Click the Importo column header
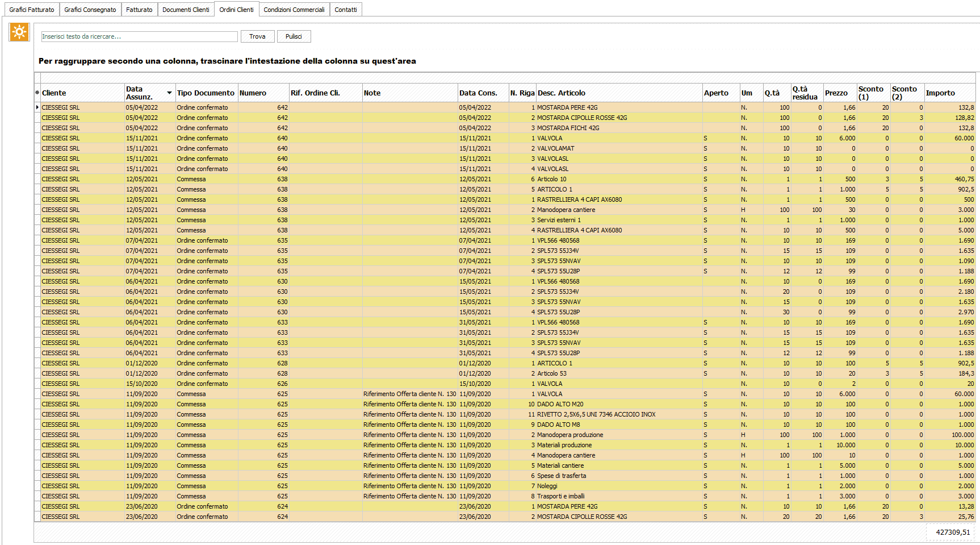The width and height of the screenshot is (980, 545). coord(950,93)
